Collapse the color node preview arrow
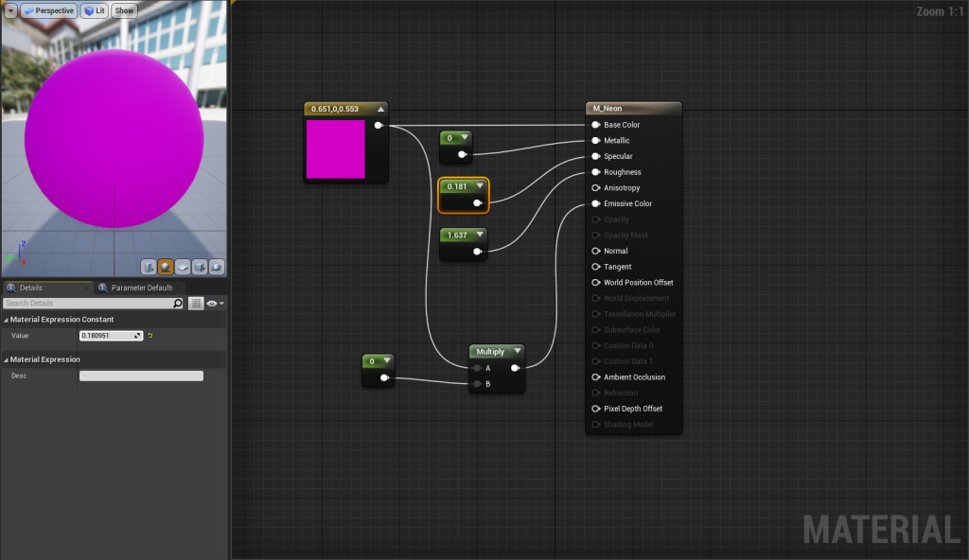This screenshot has height=560, width=969. coord(379,109)
